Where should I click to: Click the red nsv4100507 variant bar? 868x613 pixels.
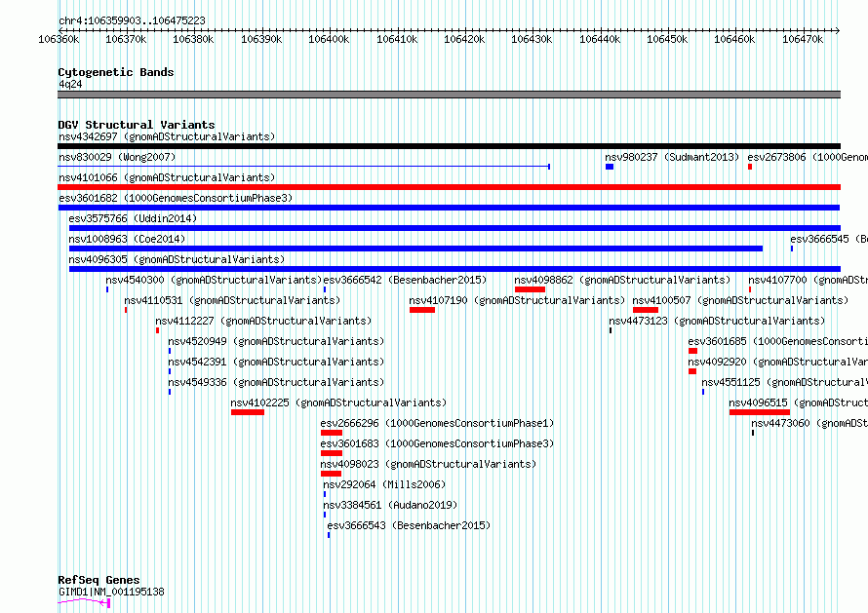click(646, 310)
